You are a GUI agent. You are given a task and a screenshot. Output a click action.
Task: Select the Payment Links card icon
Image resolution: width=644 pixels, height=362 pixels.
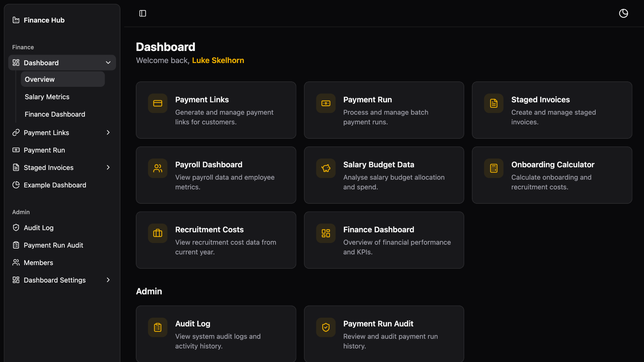tap(157, 103)
